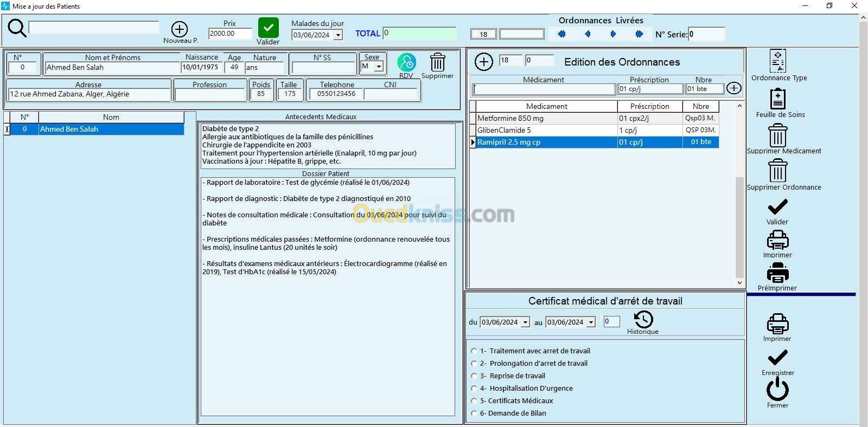Select '1- Traitement avec arret de travail'
Viewport: 868px width, 427px height.
pyautogui.click(x=474, y=351)
